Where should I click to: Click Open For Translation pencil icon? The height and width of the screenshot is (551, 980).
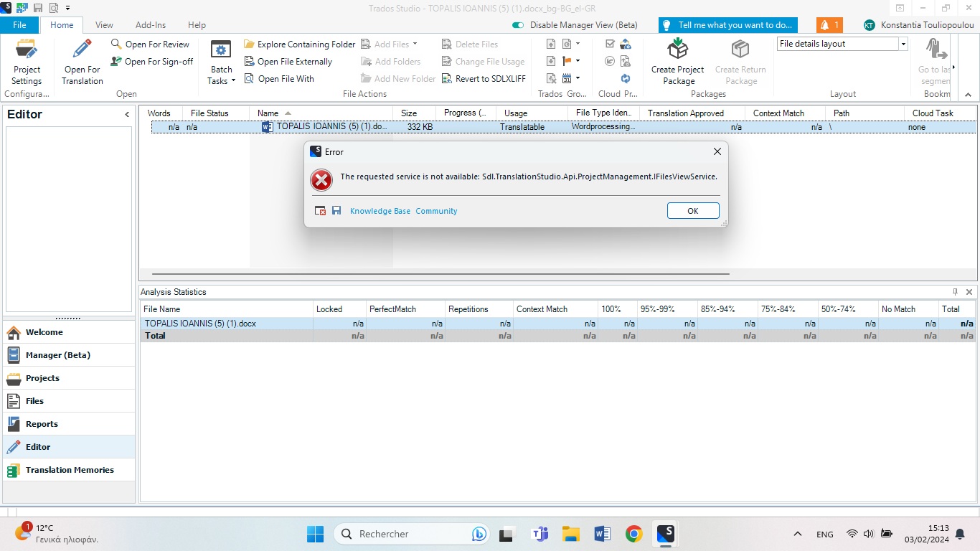pos(83,49)
